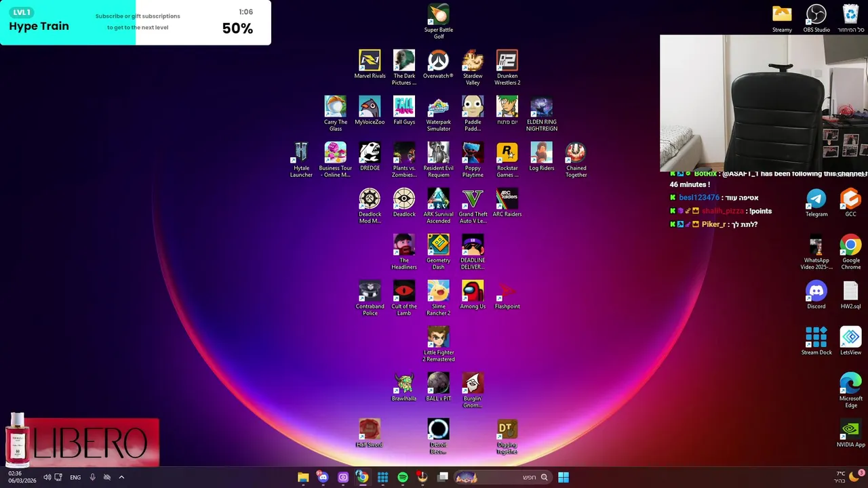Viewport: 868px width, 488px height.
Task: Open File Explorer on taskbar
Action: click(303, 477)
